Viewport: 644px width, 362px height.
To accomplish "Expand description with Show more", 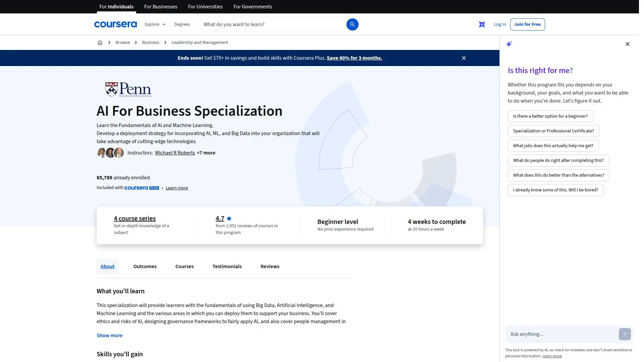I will [109, 336].
